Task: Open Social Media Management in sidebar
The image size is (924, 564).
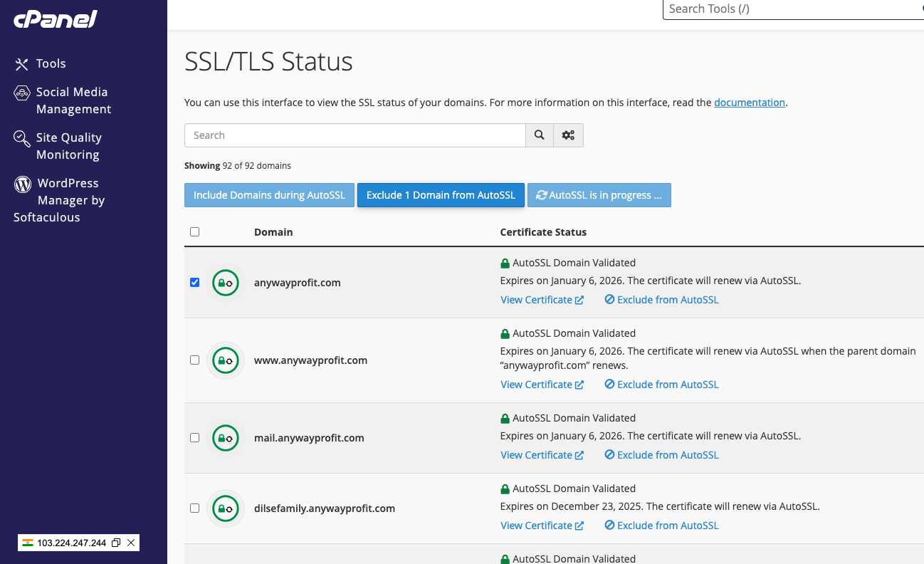Action: 73,100
